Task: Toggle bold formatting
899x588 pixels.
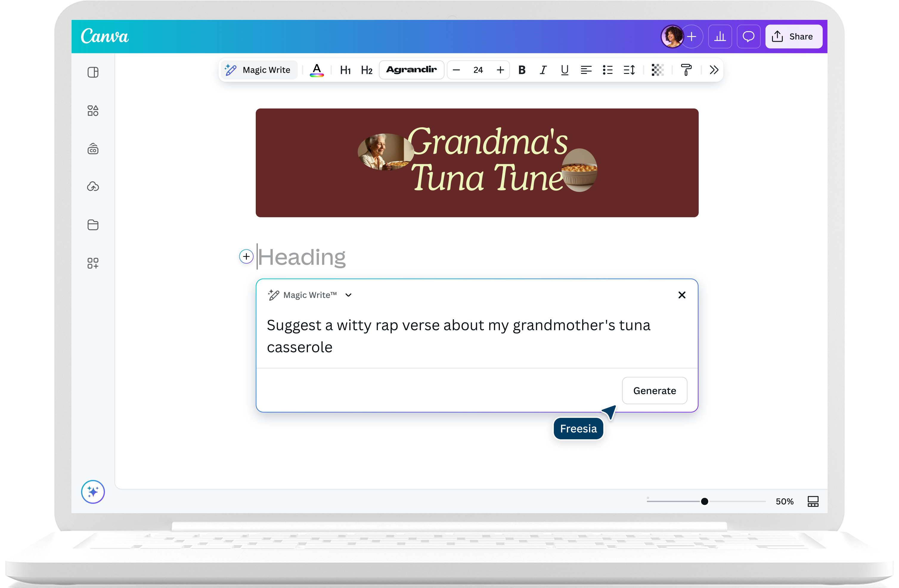Action: coord(522,70)
